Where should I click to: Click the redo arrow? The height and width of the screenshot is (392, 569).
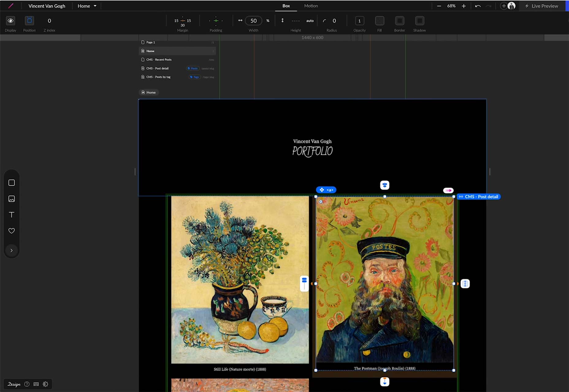coord(489,6)
